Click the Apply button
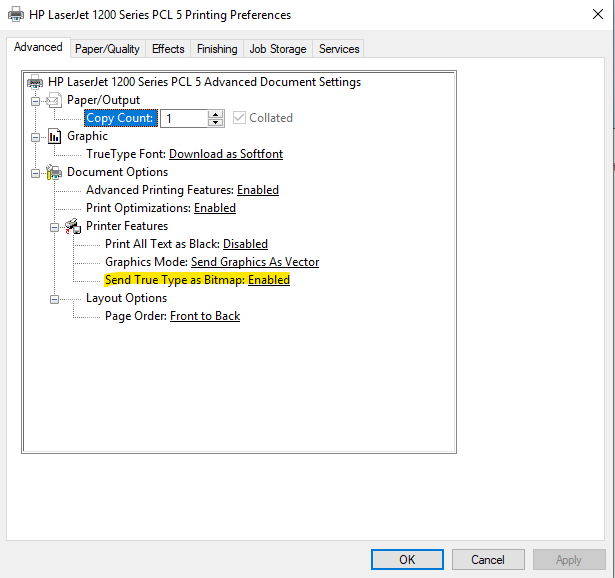Screen dimensions: 615x578 coord(569,560)
